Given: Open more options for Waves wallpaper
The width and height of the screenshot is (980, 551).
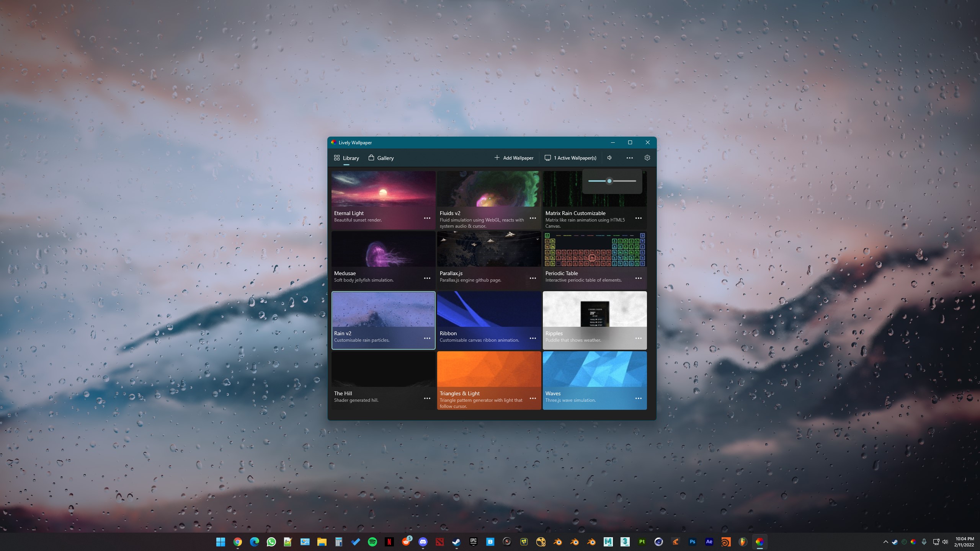Looking at the screenshot, I should pos(639,398).
